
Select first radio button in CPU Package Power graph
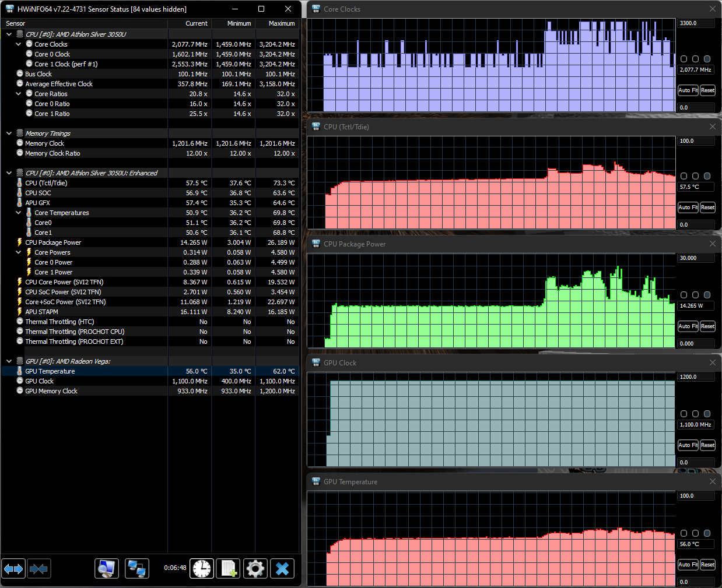click(x=684, y=295)
